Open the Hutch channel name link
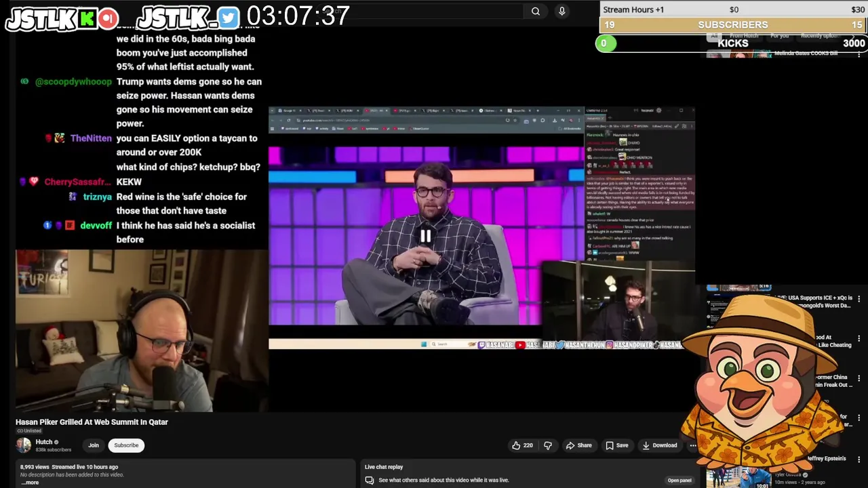 44,442
